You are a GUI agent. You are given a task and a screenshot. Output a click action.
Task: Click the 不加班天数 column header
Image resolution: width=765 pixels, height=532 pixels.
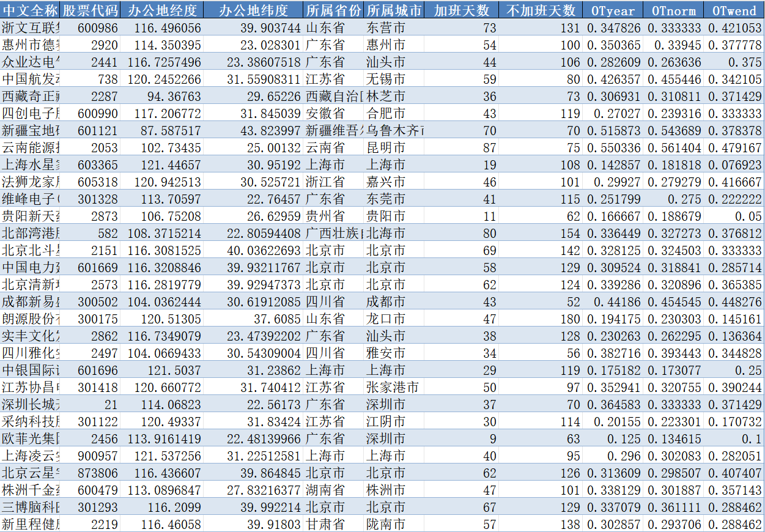click(541, 10)
